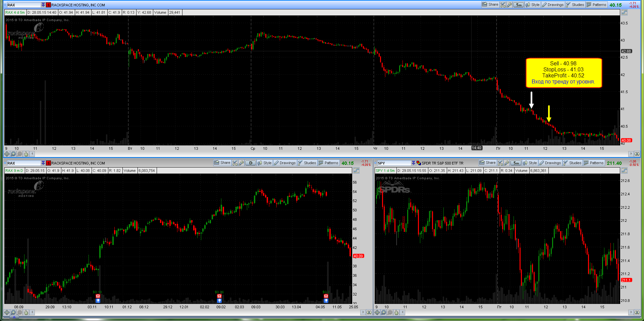Open the Style menu on the top RAX 5m chart

(533, 5)
